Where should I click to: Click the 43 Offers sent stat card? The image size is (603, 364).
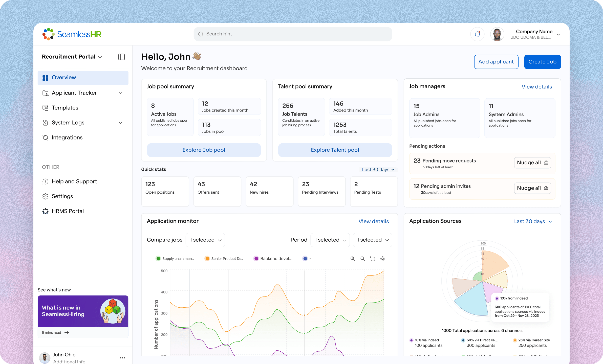217,192
